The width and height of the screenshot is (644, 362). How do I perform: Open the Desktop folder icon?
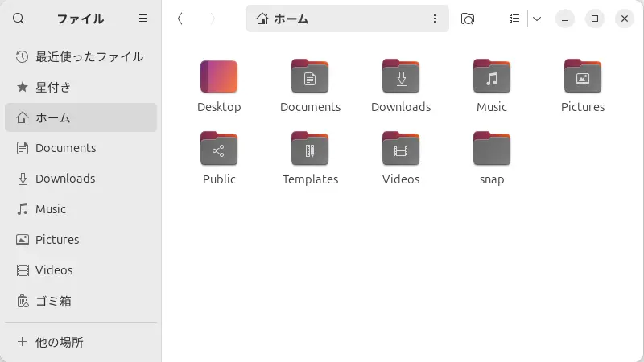[x=219, y=77]
